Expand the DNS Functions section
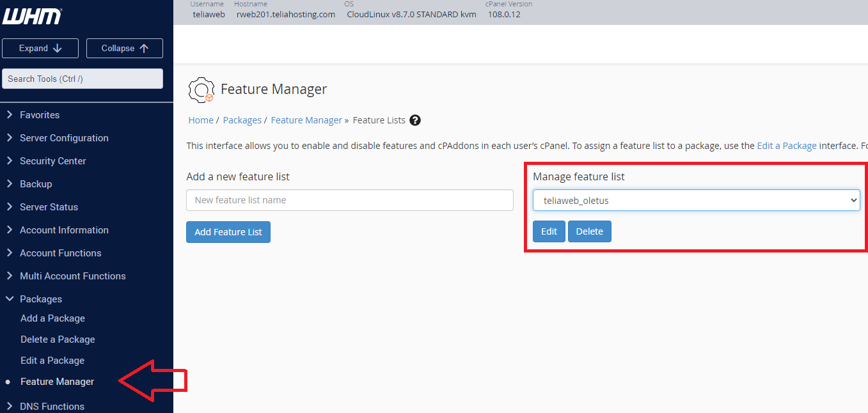Viewport: 868px width, 413px height. tap(52, 407)
